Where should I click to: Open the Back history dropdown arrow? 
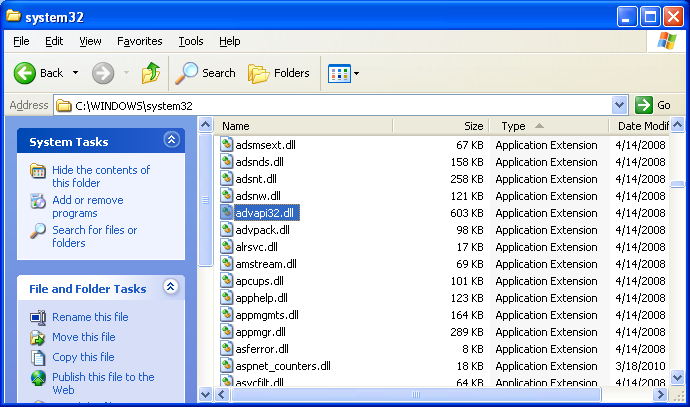[x=76, y=73]
